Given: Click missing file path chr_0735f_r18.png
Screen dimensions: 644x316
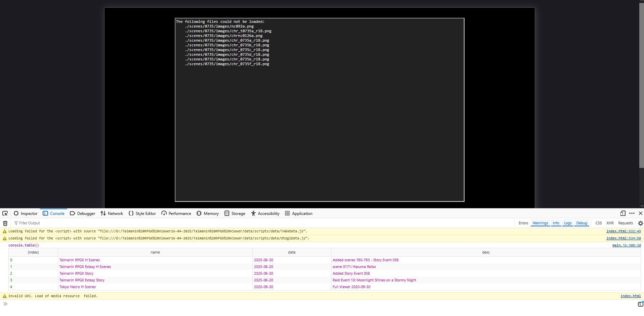Looking at the screenshot, I should (227, 64).
